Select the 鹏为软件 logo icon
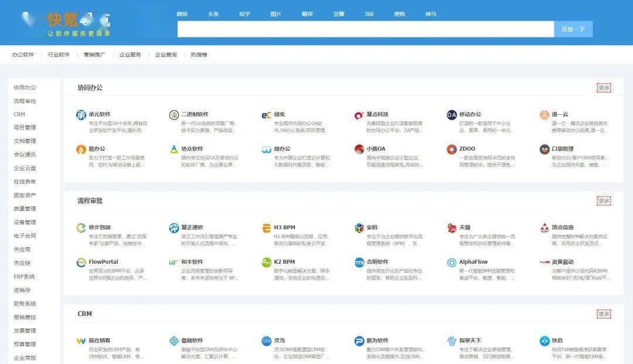This screenshot has height=364, width=633. pyautogui.click(x=359, y=341)
